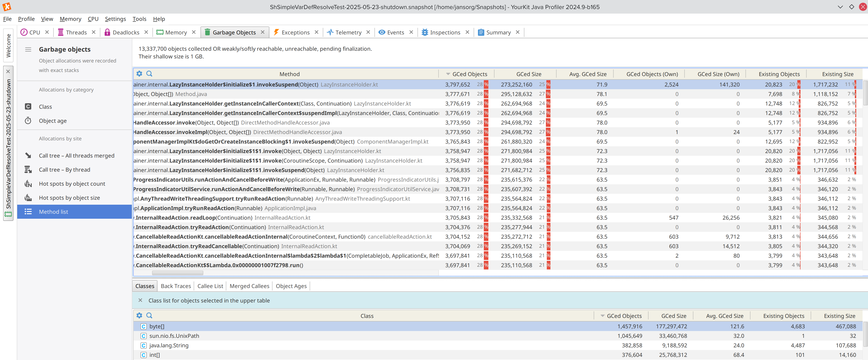Click class table search magnifier icon
The image size is (868, 360).
[149, 316]
